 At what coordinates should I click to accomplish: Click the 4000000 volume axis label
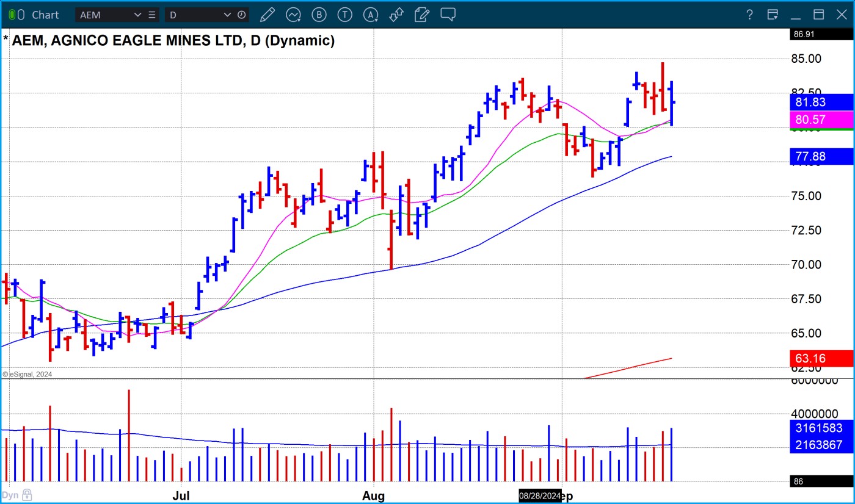click(815, 414)
